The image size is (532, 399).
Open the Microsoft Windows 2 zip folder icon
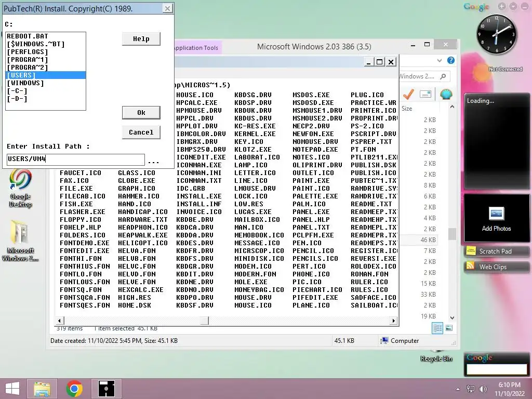pos(20,241)
